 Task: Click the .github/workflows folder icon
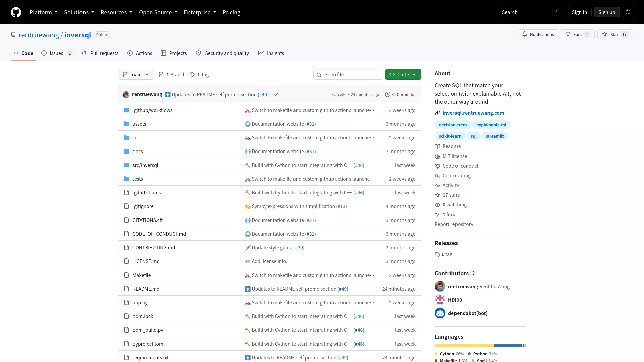tap(126, 110)
